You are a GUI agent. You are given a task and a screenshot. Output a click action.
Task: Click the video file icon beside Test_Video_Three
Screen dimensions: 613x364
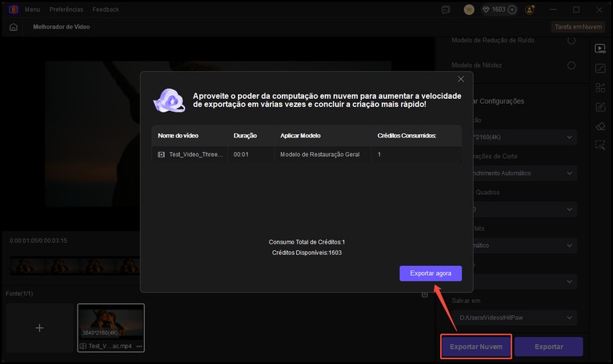click(161, 155)
